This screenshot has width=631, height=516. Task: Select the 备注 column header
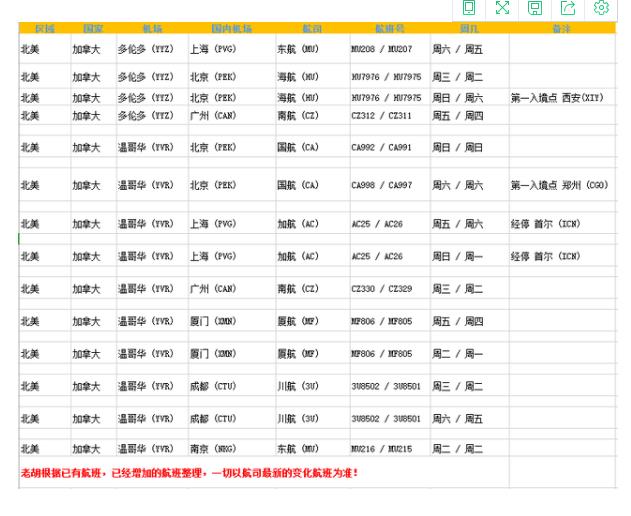point(561,28)
